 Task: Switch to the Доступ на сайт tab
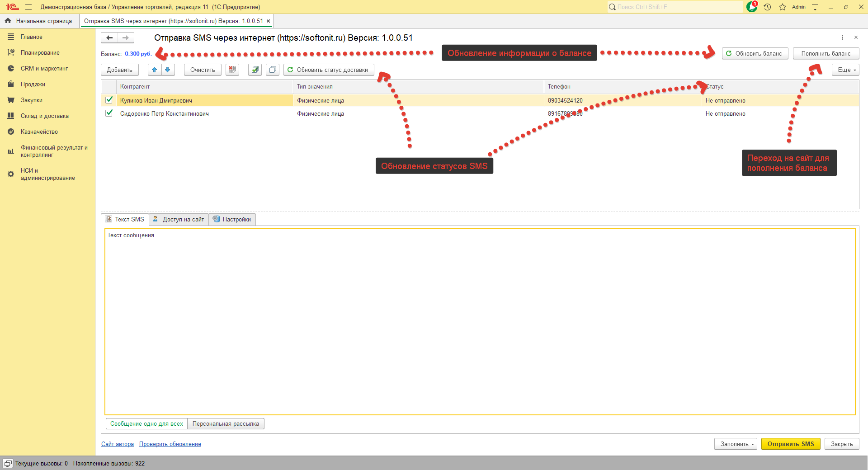[179, 219]
